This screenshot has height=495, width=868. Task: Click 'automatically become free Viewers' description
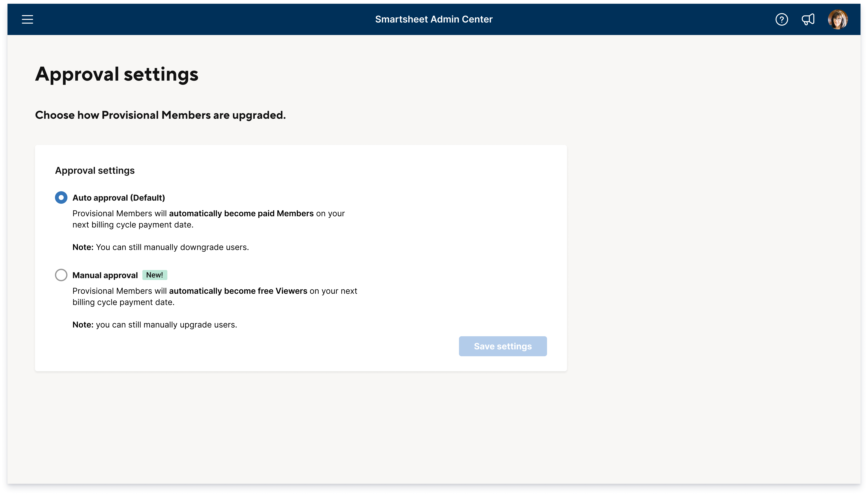click(238, 291)
